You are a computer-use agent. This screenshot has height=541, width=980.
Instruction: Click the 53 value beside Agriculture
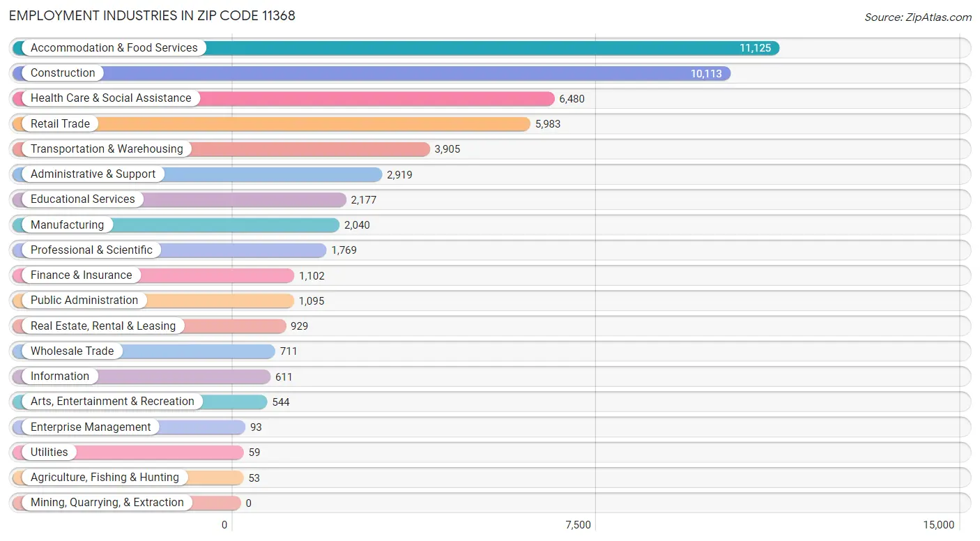pyautogui.click(x=254, y=478)
